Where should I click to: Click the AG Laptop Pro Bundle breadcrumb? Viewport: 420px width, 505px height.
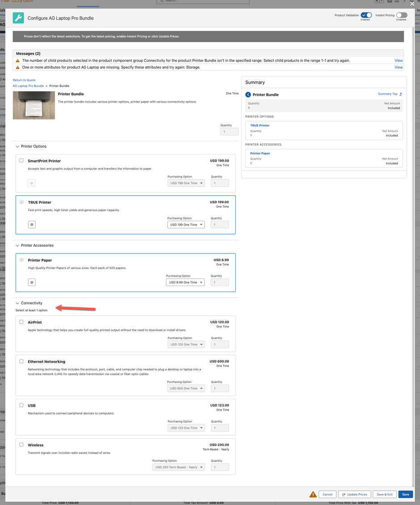(x=29, y=86)
